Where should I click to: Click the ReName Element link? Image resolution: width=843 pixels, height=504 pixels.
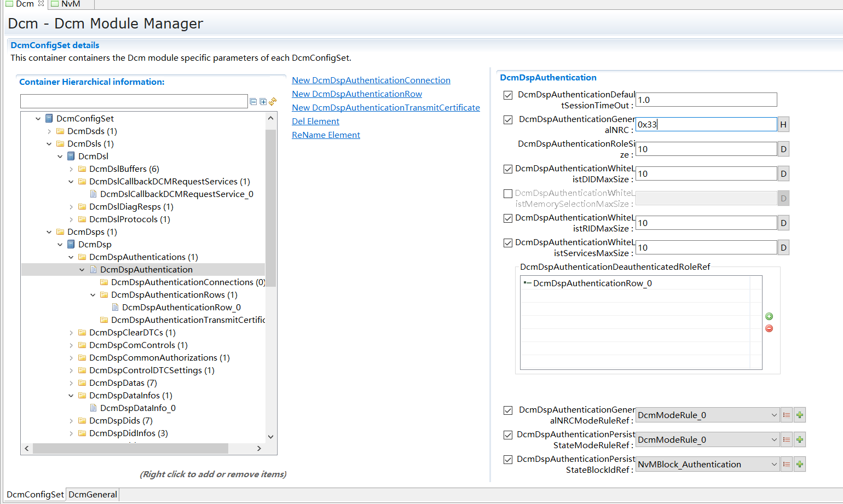326,135
